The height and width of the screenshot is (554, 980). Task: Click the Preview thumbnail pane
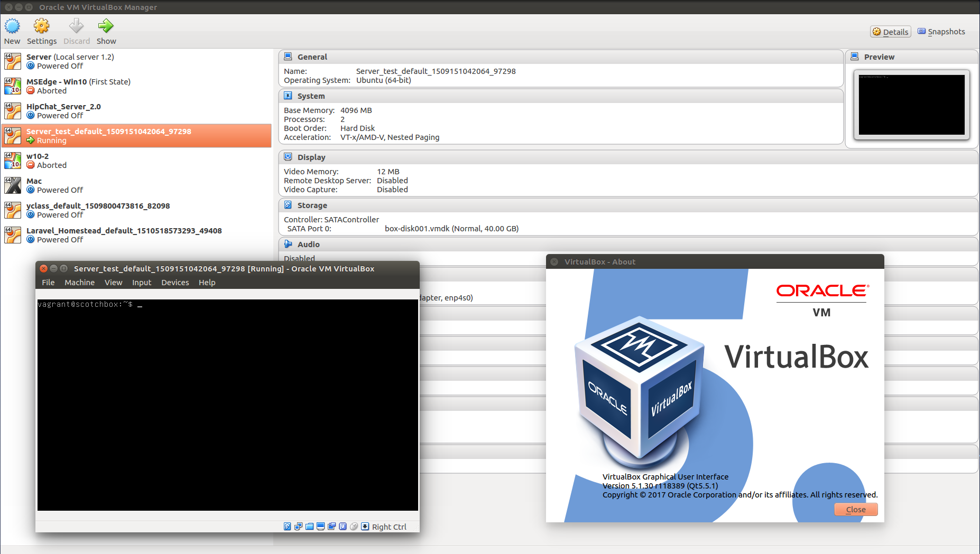(911, 104)
